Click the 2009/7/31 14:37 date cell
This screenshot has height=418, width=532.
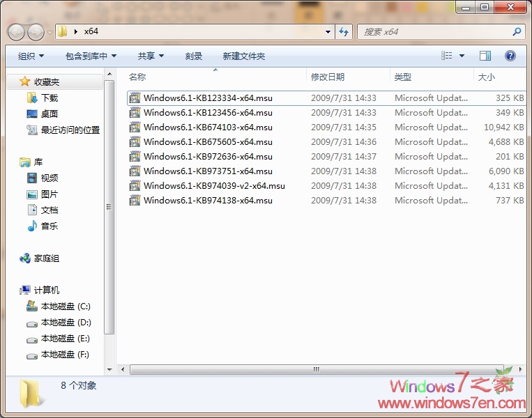[x=344, y=156]
